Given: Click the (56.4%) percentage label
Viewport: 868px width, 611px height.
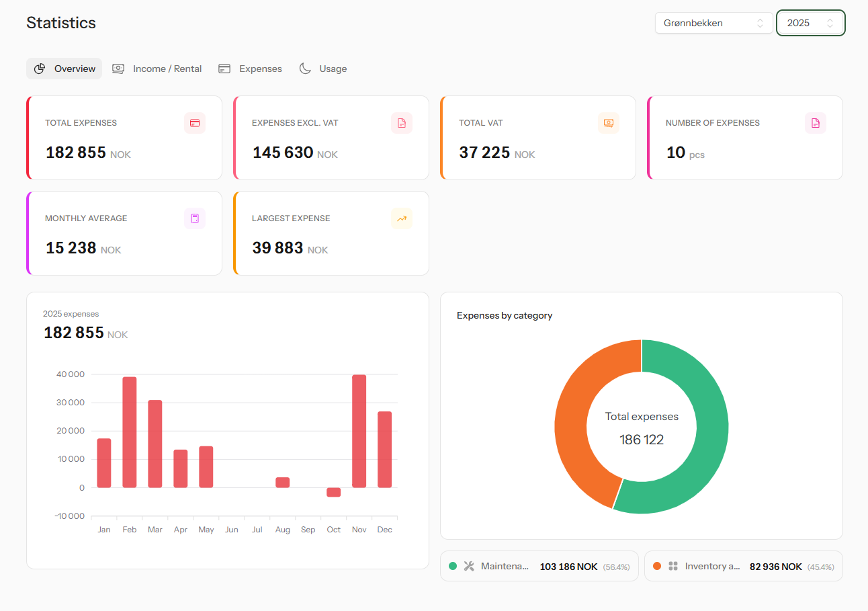Looking at the screenshot, I should pyautogui.click(x=616, y=567).
